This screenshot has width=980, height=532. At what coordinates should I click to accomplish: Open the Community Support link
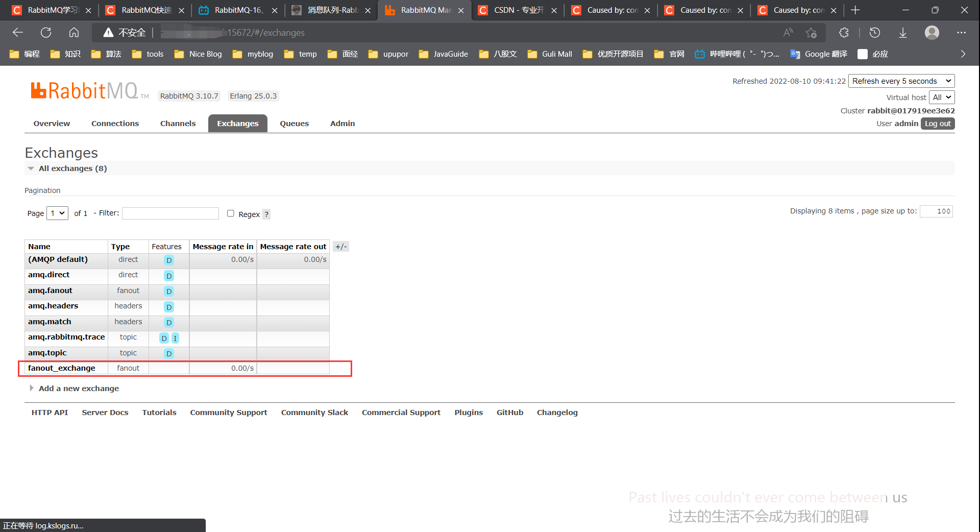coord(229,413)
